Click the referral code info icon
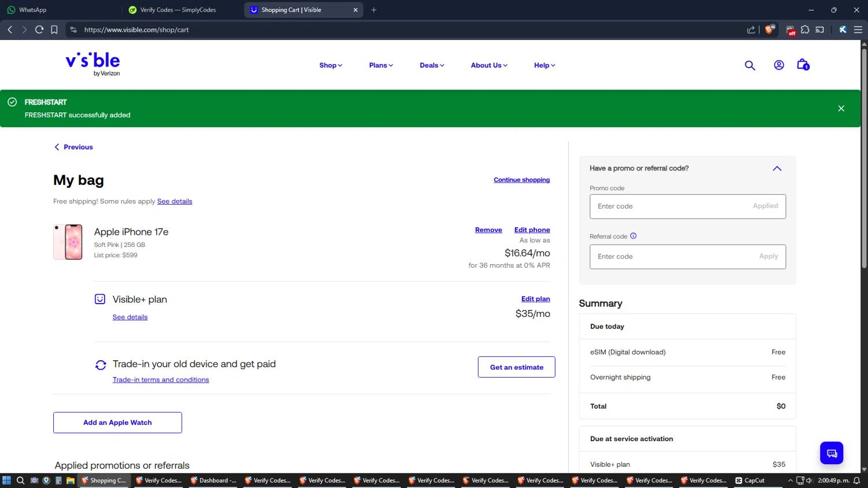 tap(633, 236)
